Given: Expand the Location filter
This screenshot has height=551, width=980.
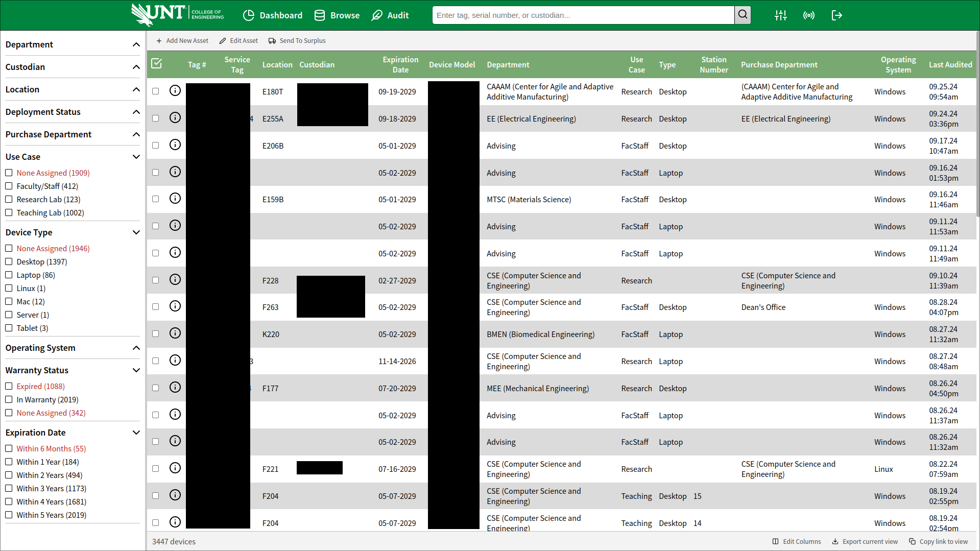Looking at the screenshot, I should pos(73,89).
